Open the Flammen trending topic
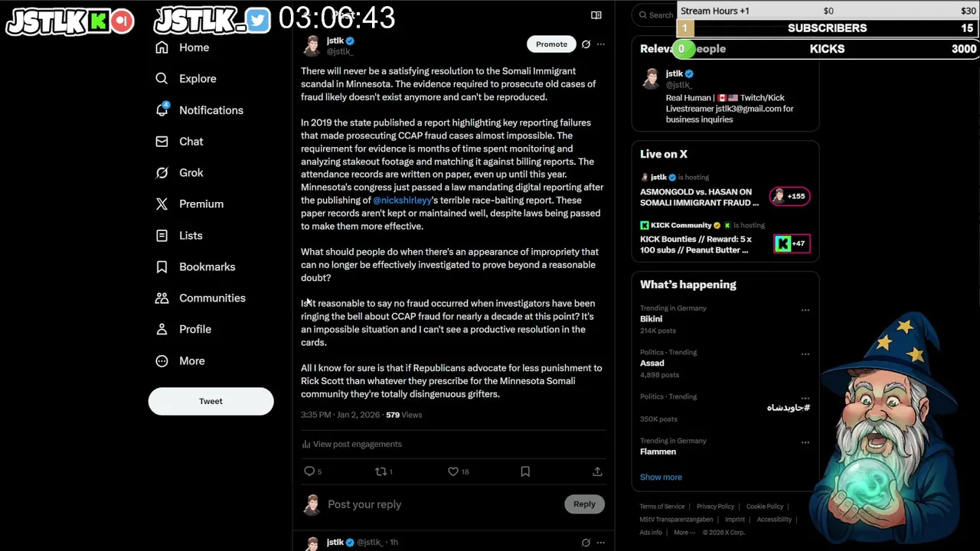The width and height of the screenshot is (980, 551). point(658,452)
